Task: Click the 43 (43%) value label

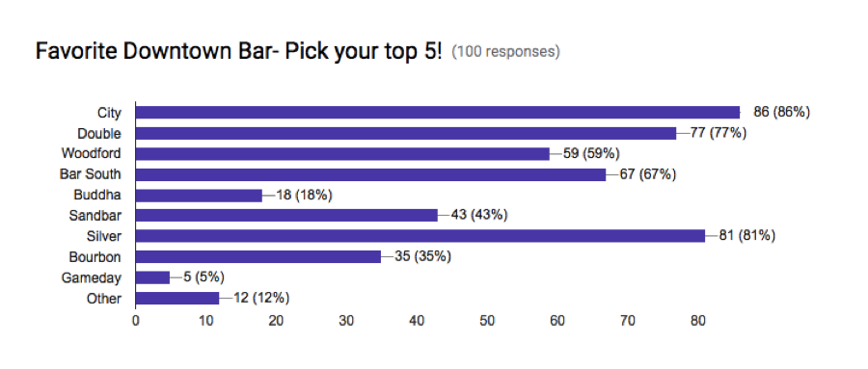Action: (479, 216)
